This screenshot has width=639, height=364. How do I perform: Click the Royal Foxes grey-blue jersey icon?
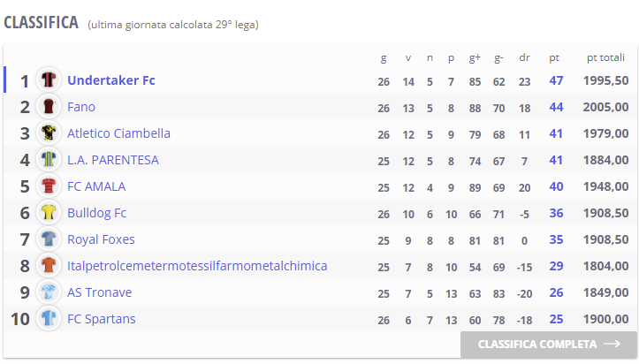point(49,239)
